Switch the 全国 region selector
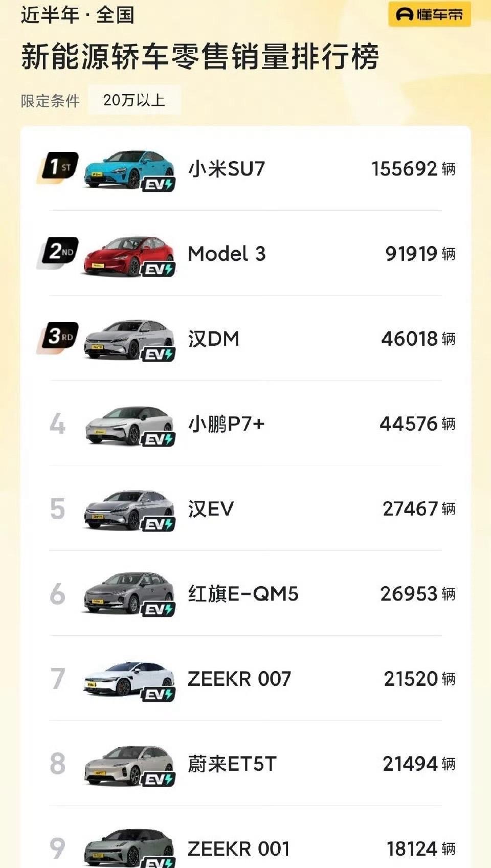Viewport: 491px width, 868px height. (115, 15)
